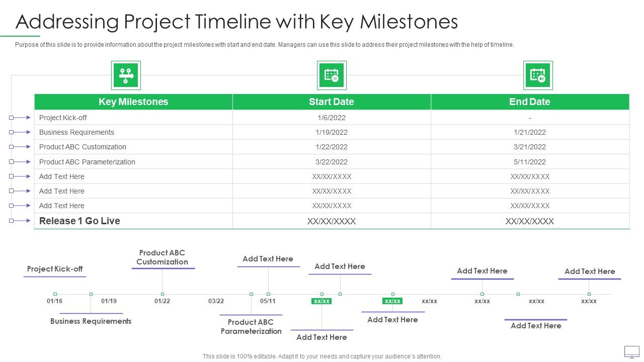Click the 1/19/2022 start date cell
The width and height of the screenshot is (644, 362).
(332, 132)
